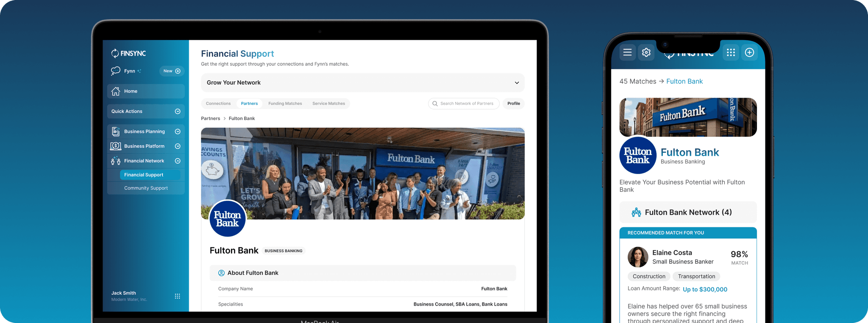Click the About Fulton Bank section header

(x=363, y=273)
